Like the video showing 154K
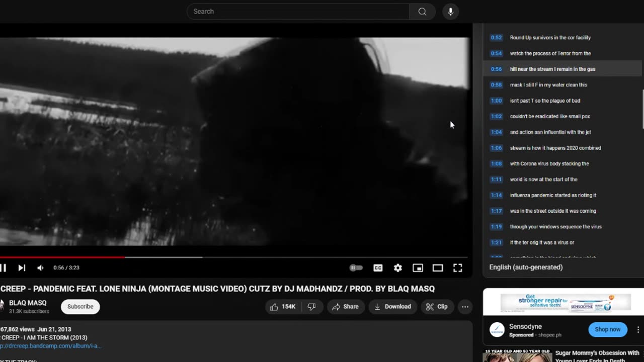644x362 pixels. (283, 307)
